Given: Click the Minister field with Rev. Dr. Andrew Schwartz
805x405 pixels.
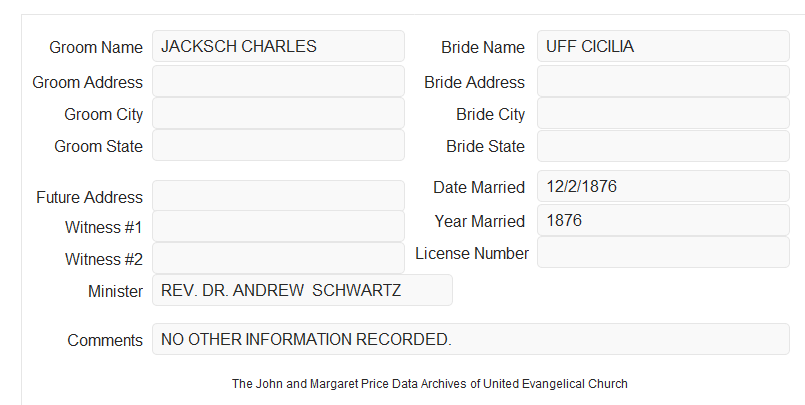Looking at the screenshot, I should tap(302, 290).
